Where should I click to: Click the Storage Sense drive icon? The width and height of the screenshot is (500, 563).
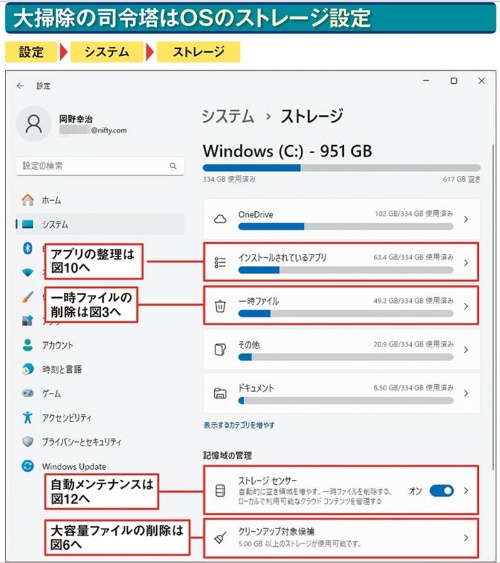[x=220, y=490]
